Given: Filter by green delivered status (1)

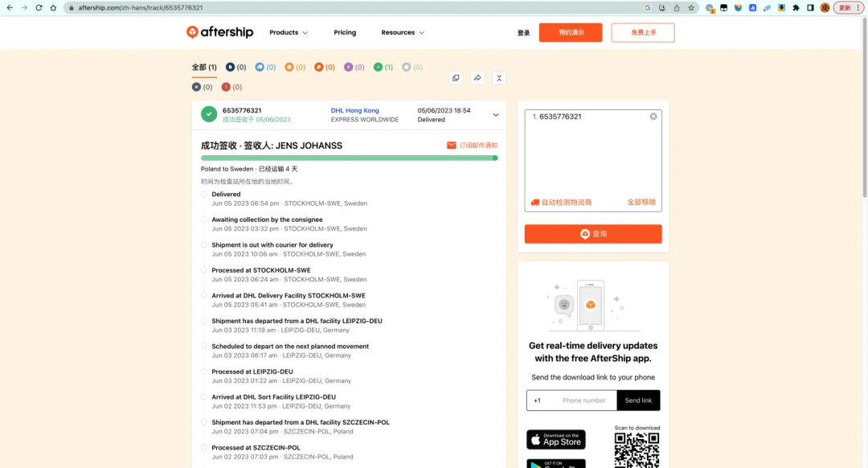Looking at the screenshot, I should [383, 67].
